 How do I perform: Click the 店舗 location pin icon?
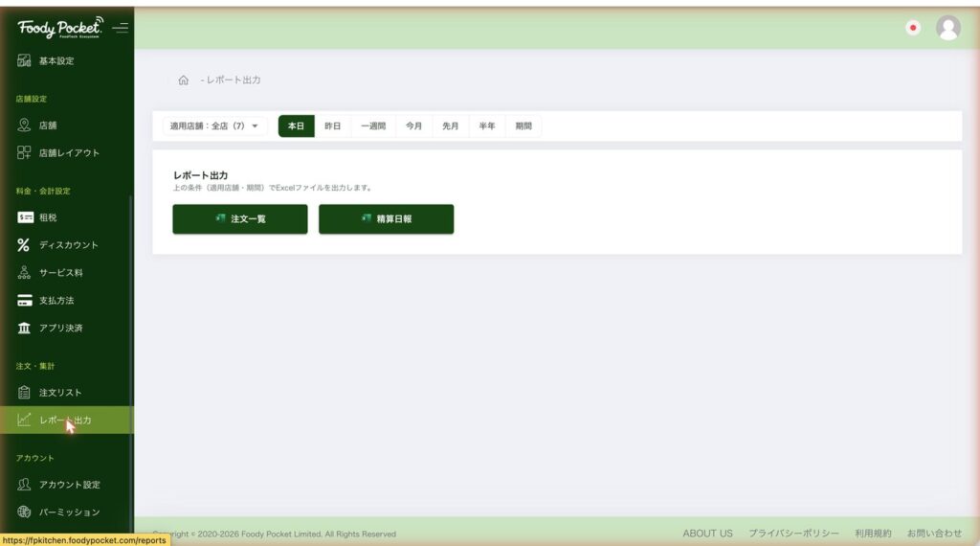point(24,125)
